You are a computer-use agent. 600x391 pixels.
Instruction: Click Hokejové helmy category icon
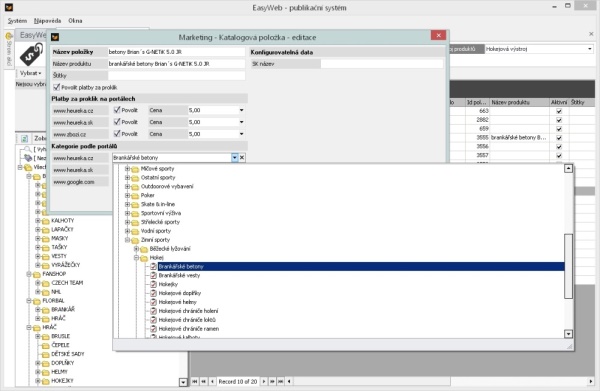click(x=153, y=302)
